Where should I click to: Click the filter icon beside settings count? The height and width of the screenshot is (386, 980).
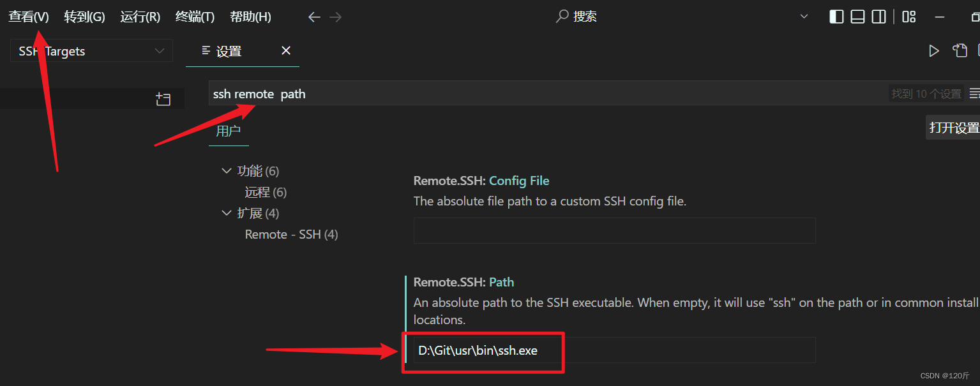[974, 94]
